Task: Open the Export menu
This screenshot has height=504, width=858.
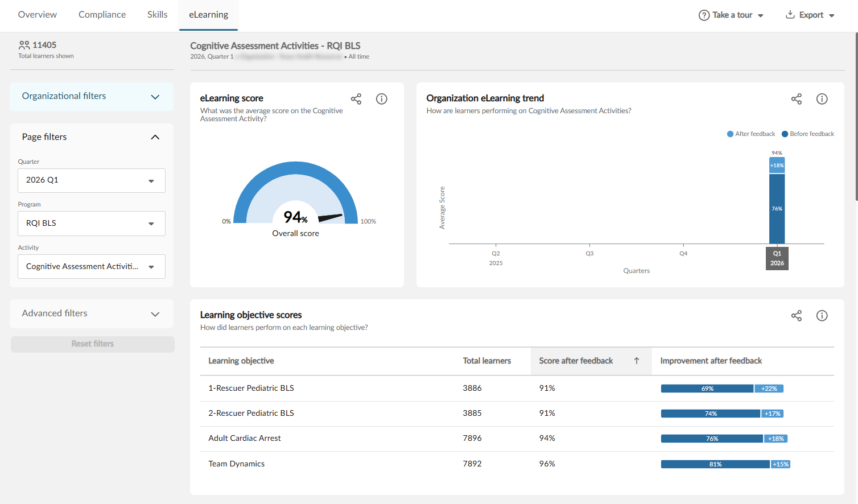Action: coord(810,15)
